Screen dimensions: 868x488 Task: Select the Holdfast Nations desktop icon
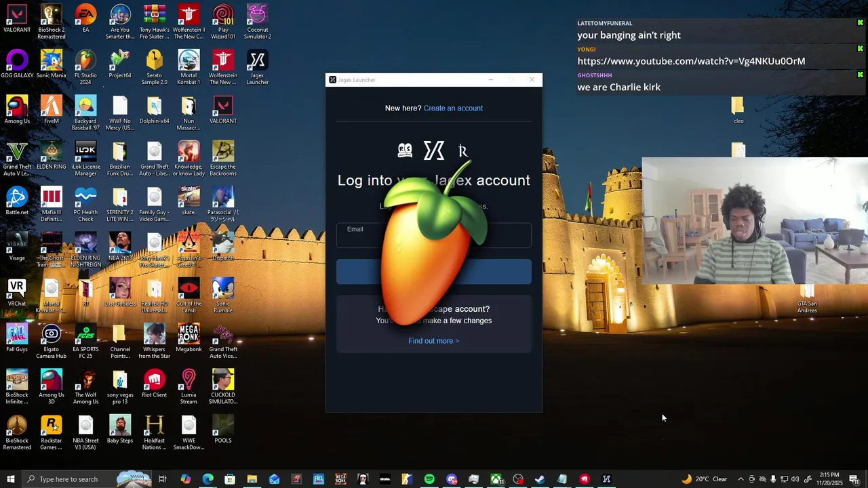click(x=155, y=433)
